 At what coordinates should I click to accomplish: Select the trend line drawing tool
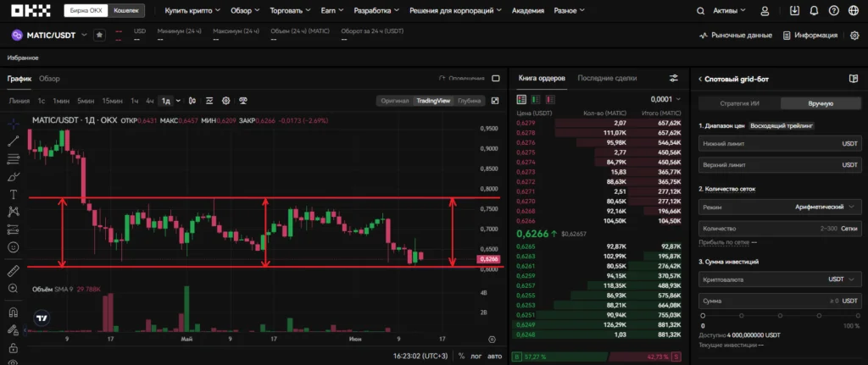click(x=14, y=141)
